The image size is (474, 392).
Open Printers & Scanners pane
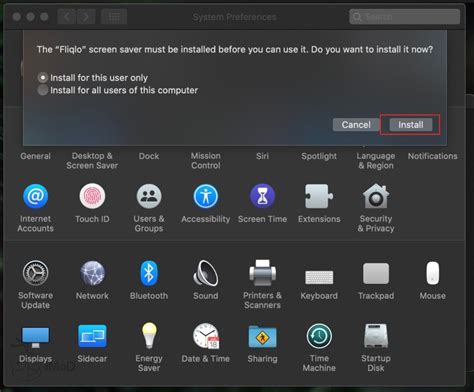click(262, 273)
